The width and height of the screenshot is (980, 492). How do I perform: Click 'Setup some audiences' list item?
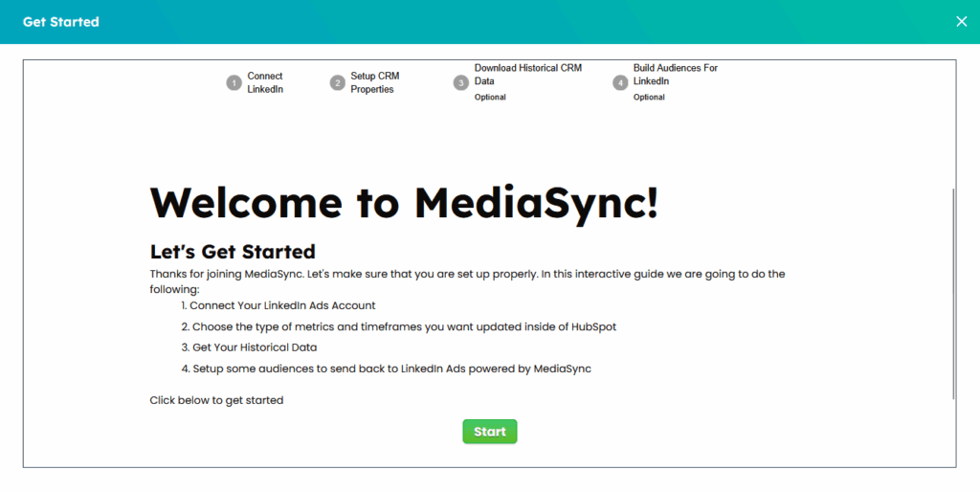click(387, 369)
